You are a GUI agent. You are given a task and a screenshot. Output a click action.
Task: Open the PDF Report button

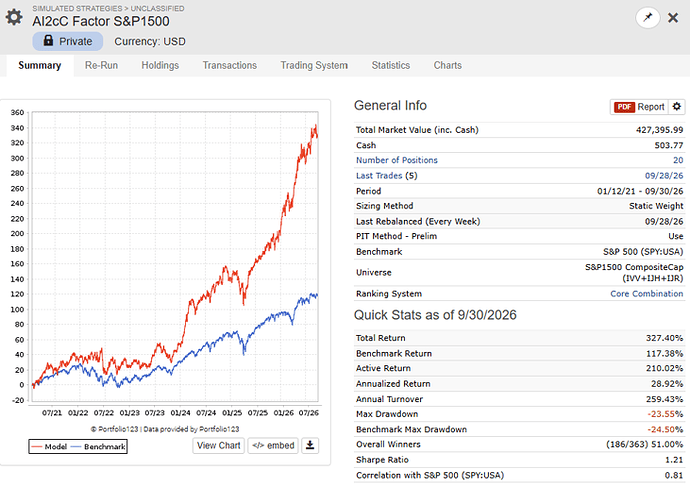(x=639, y=107)
